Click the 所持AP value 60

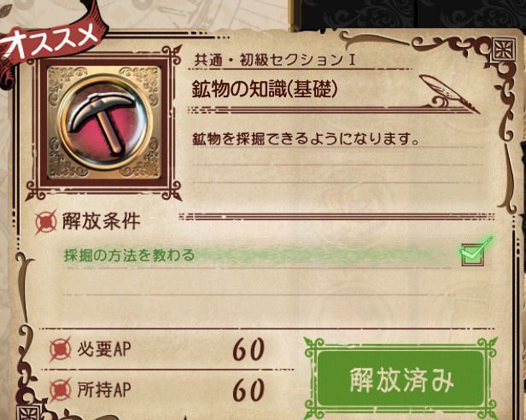[248, 390]
